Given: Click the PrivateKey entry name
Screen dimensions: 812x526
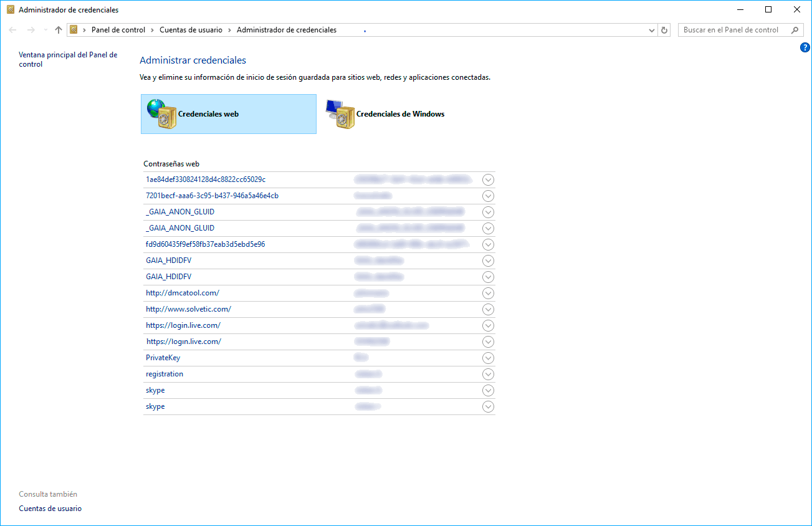Looking at the screenshot, I should tap(163, 358).
